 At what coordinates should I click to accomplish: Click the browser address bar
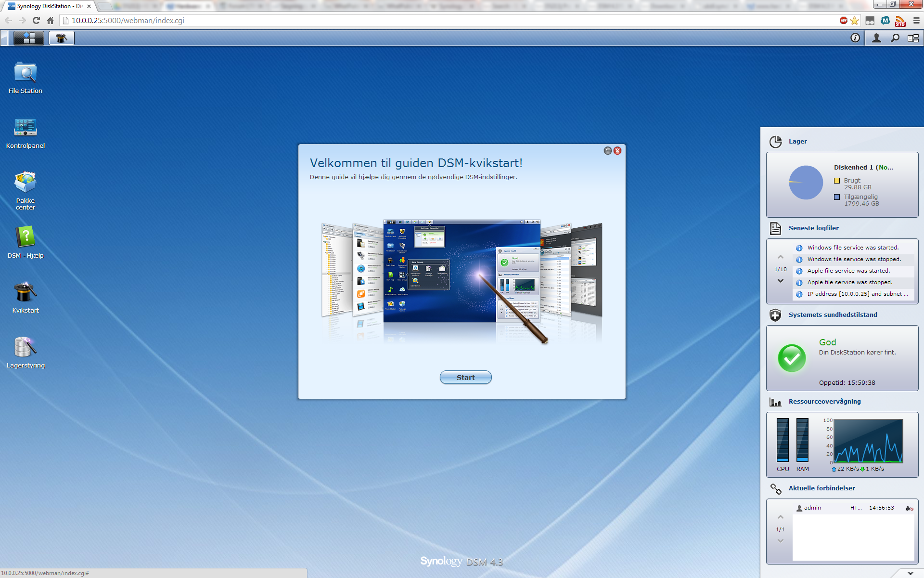[448, 20]
